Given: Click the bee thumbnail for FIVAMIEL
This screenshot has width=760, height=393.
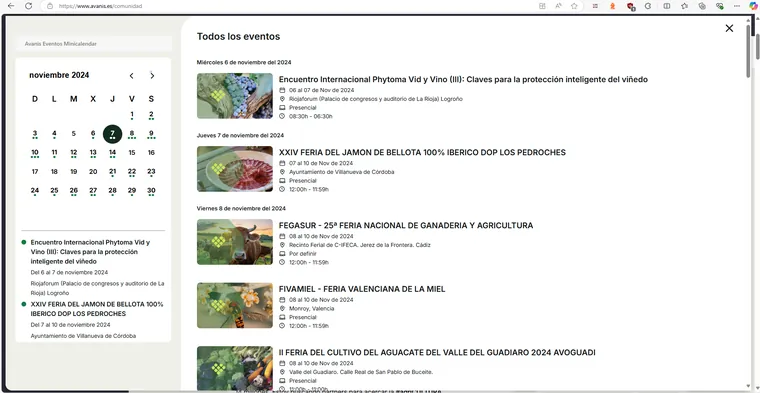Looking at the screenshot, I should pyautogui.click(x=235, y=306).
